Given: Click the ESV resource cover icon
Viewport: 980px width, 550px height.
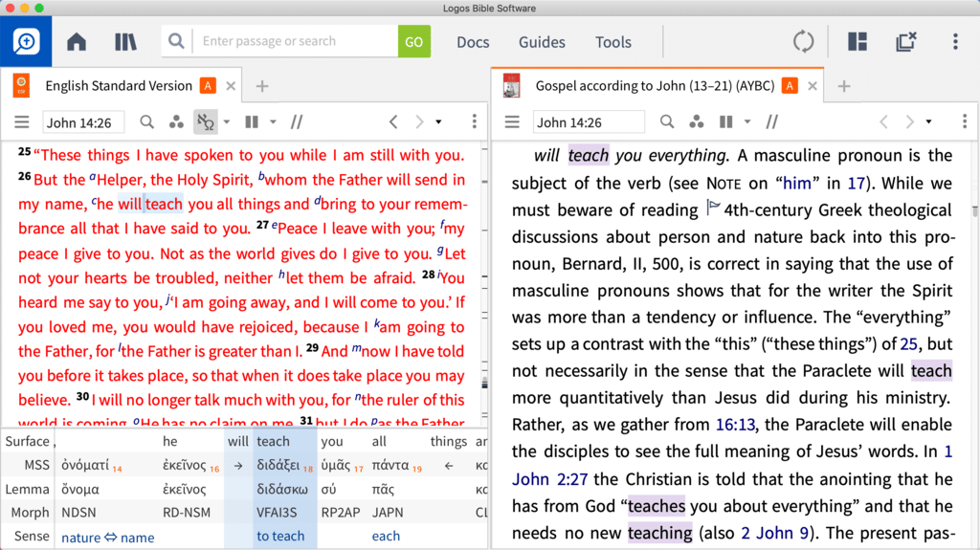Looking at the screenshot, I should point(21,86).
